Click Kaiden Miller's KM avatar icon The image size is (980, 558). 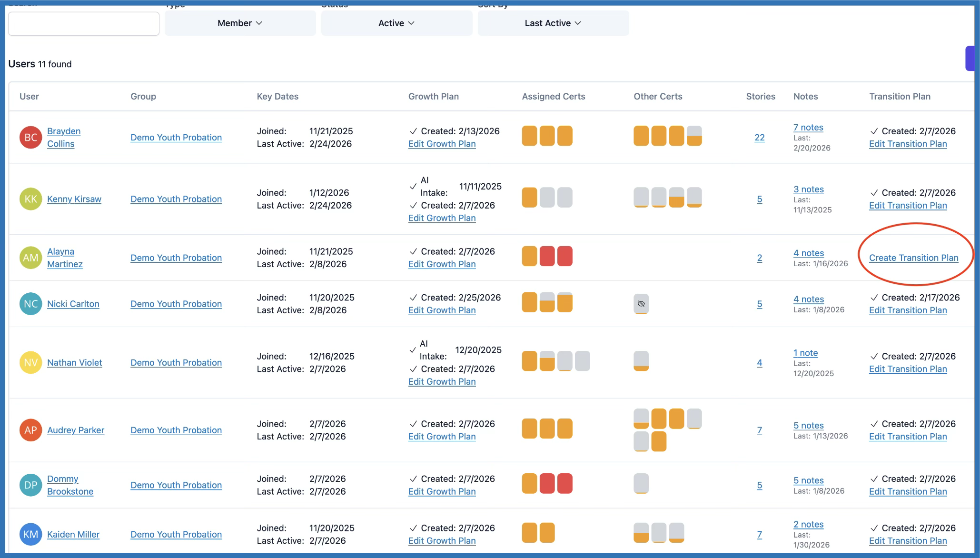pos(30,534)
